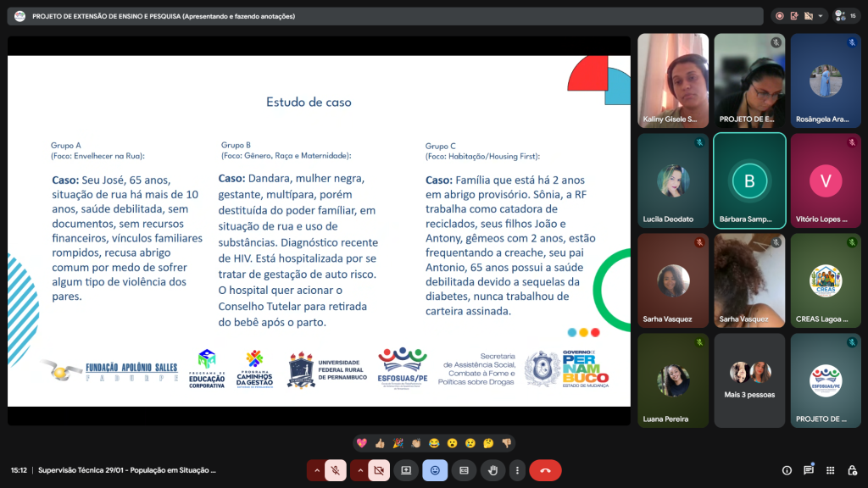Click the present screen button
This screenshot has height=488, width=868.
[x=406, y=470]
